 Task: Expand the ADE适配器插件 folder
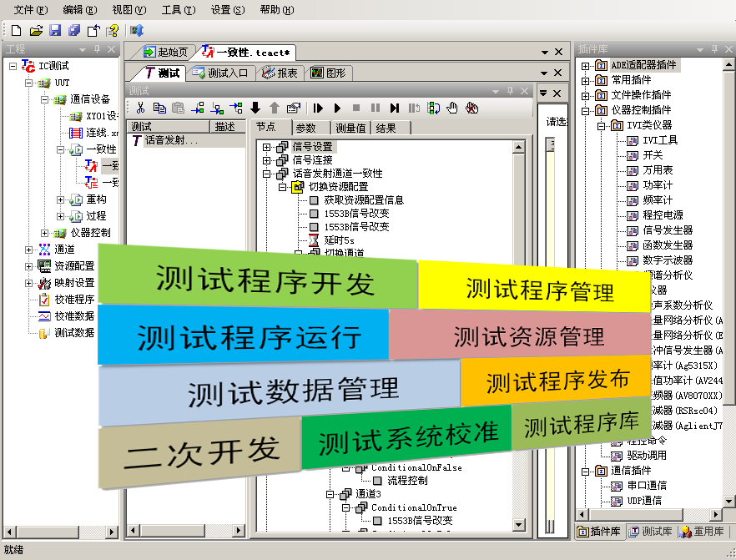click(585, 65)
